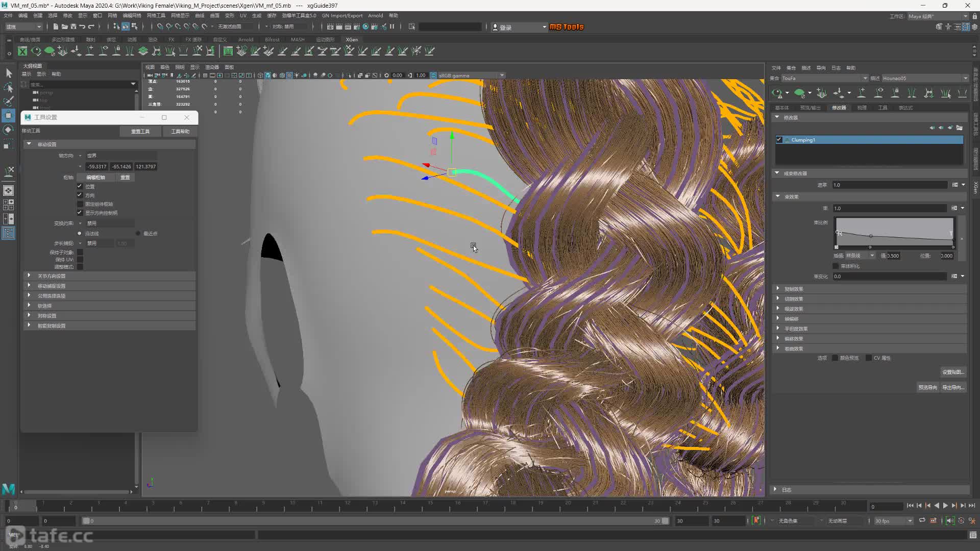This screenshot has height=551, width=980.
Task: Click the 束比例 ramp curve editor
Action: click(x=894, y=233)
